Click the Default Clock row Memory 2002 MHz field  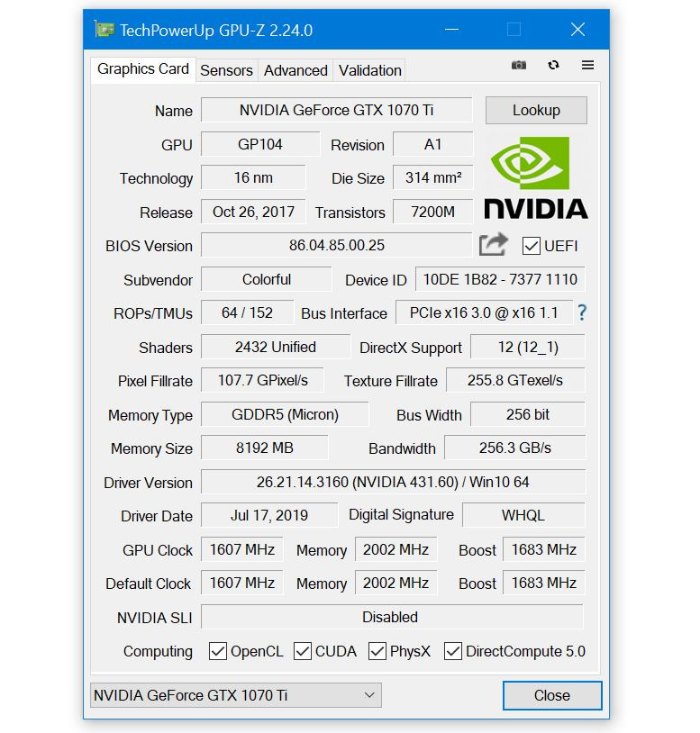pos(396,583)
